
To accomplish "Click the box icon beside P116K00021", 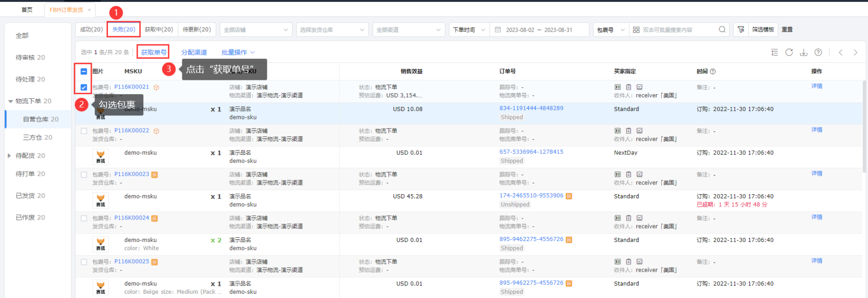I will click(156, 87).
